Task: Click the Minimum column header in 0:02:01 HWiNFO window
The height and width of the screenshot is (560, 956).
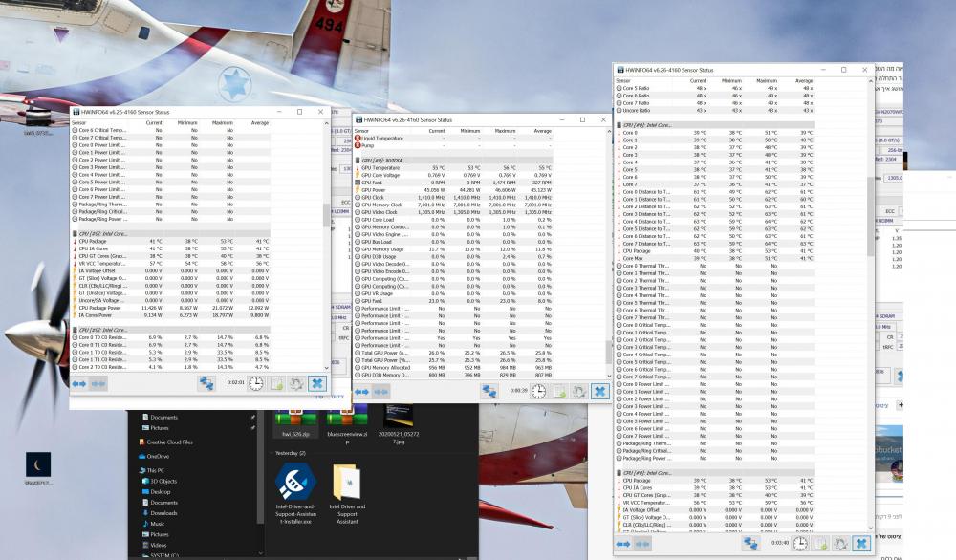Action: 187,123
